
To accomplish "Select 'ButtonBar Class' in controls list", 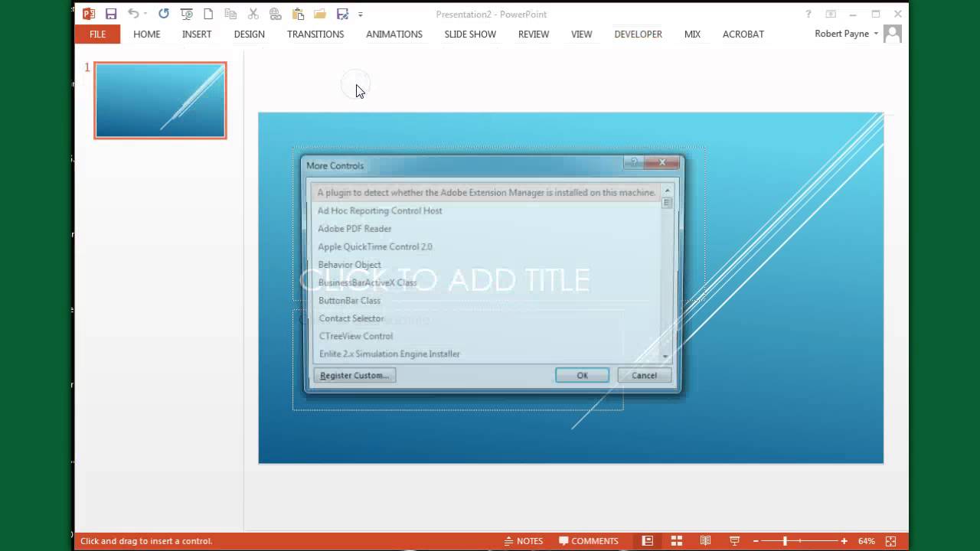I will pos(486,301).
